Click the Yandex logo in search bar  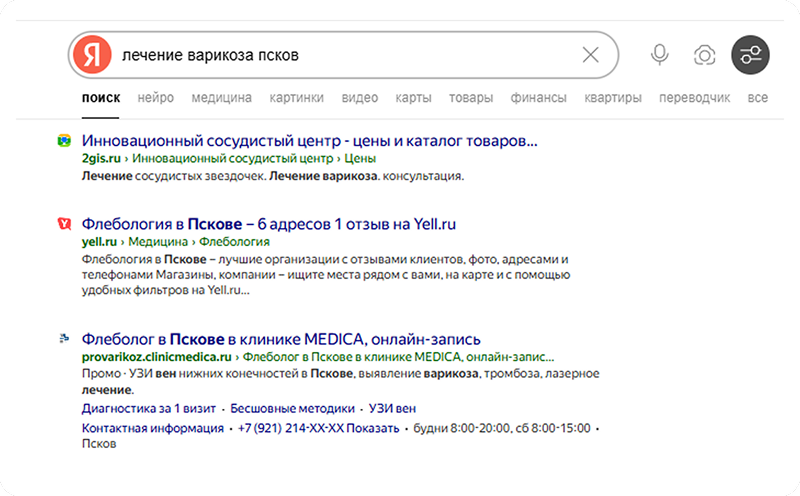point(92,55)
